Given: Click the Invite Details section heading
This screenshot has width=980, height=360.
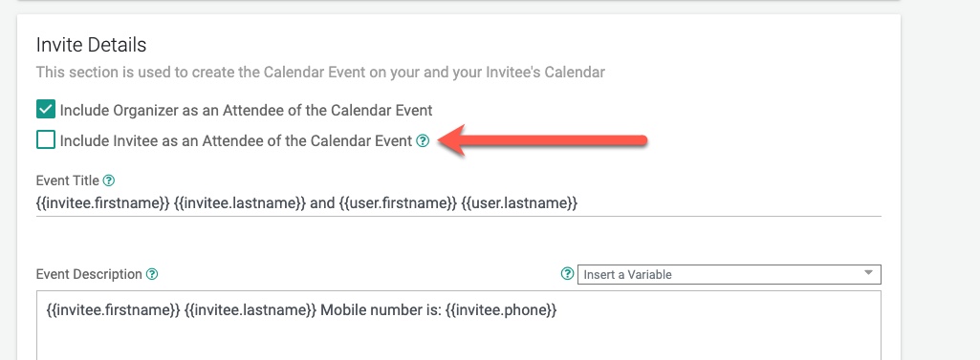Looking at the screenshot, I should click(91, 45).
